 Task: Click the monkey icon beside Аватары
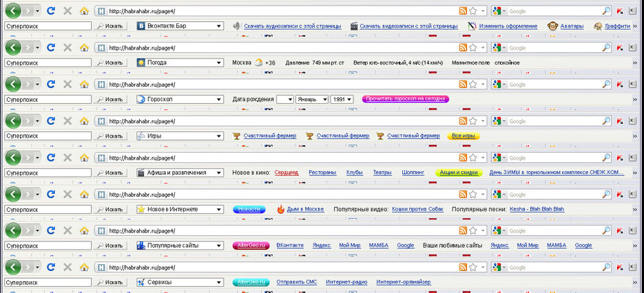552,26
